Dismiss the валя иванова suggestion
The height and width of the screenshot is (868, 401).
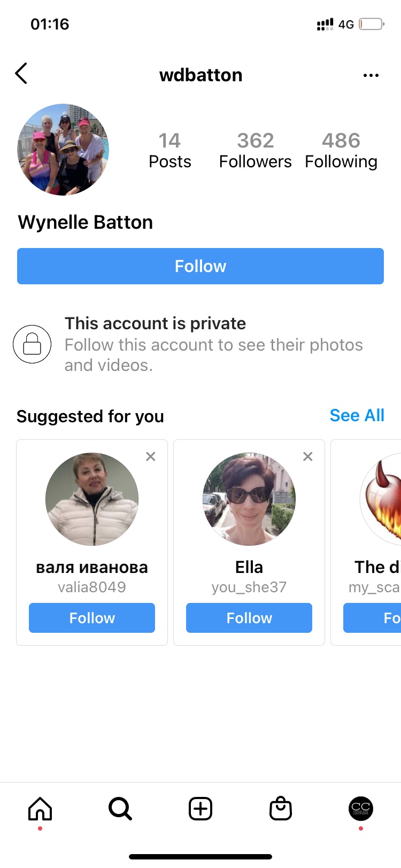pyautogui.click(x=151, y=456)
